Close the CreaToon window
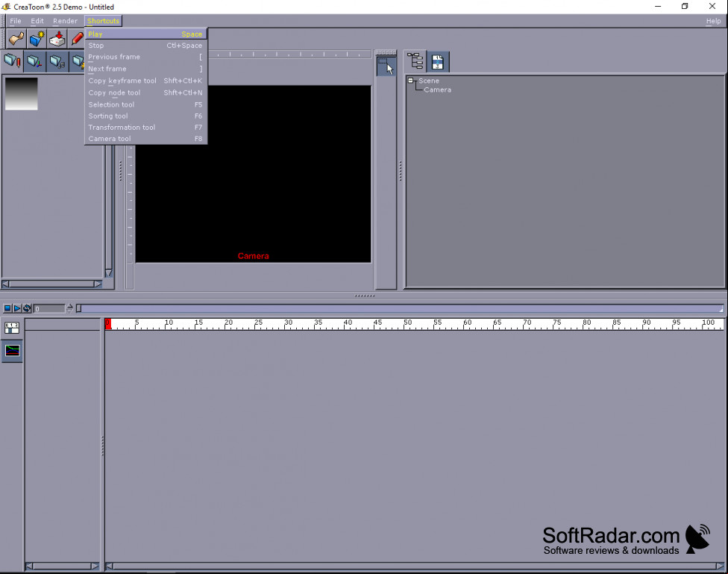 coord(712,7)
